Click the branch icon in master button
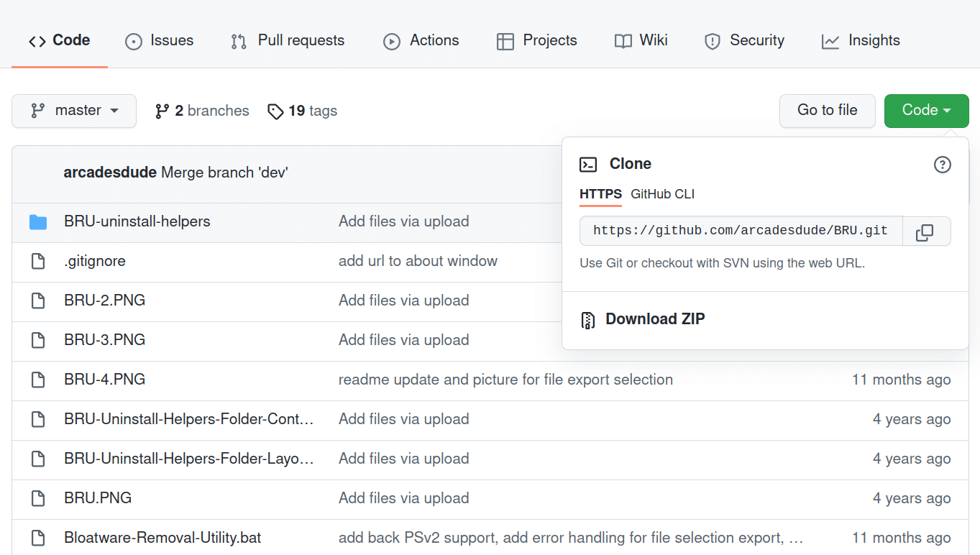Screen dimensions: 980x555 pos(37,111)
